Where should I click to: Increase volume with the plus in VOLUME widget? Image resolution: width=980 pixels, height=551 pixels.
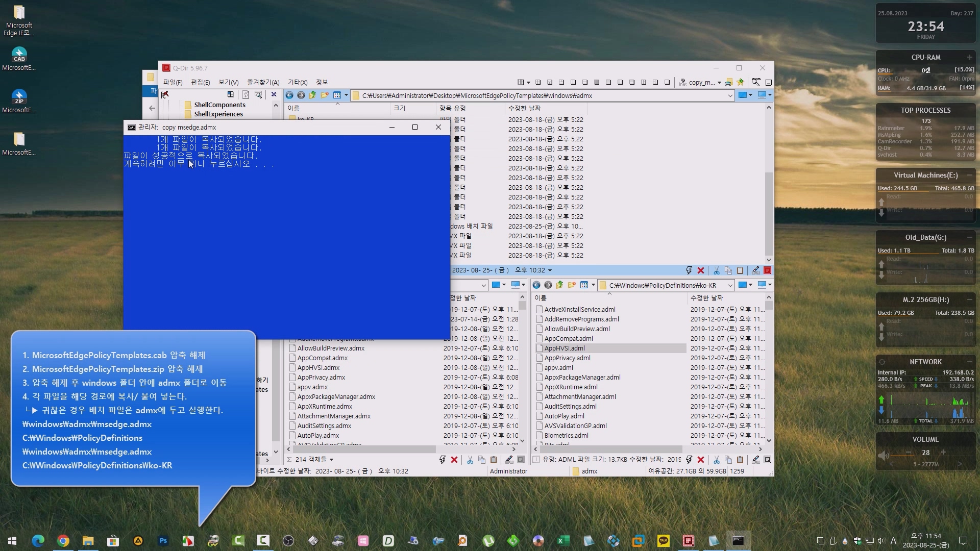coord(943,453)
